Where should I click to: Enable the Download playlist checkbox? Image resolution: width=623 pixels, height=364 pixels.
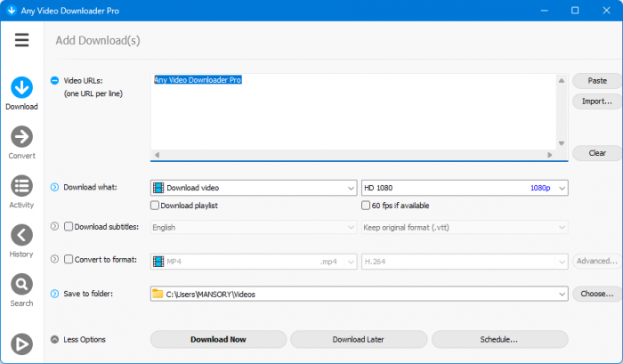pos(156,206)
